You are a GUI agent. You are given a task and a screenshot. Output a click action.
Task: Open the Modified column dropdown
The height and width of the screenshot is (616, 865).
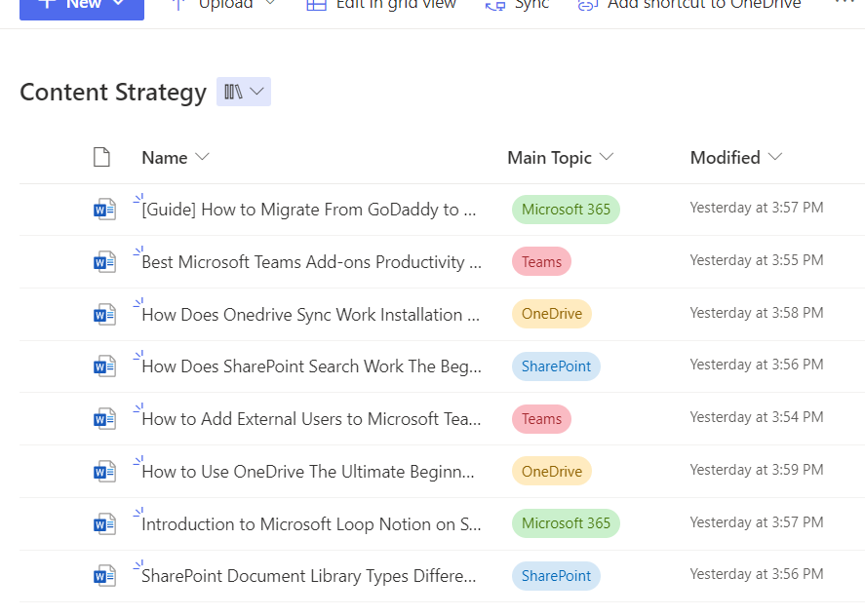(x=775, y=157)
